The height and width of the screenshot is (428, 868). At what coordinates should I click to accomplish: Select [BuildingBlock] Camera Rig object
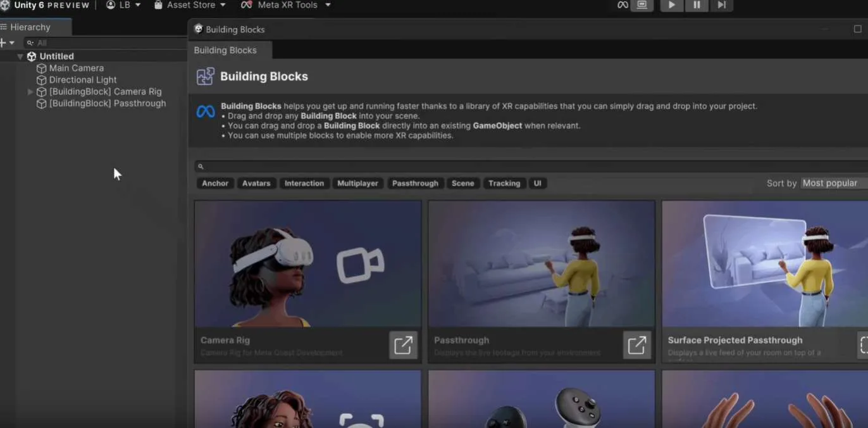(x=106, y=92)
